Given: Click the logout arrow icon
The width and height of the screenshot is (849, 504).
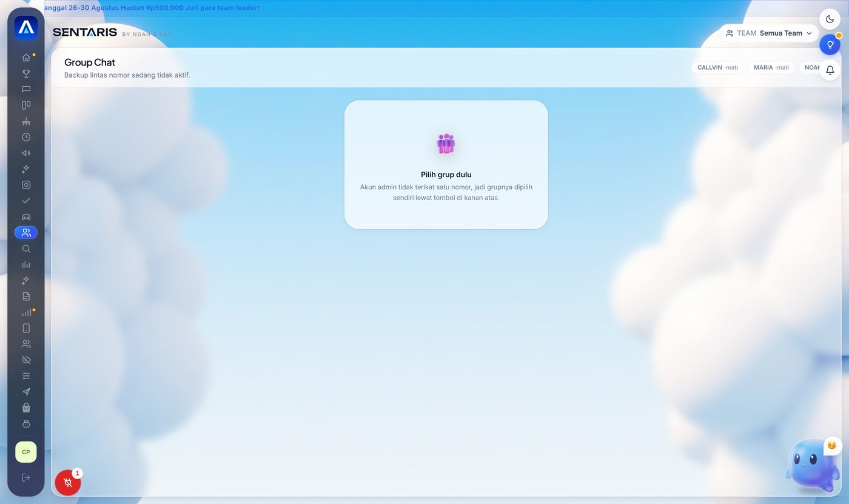Looking at the screenshot, I should coord(26,477).
